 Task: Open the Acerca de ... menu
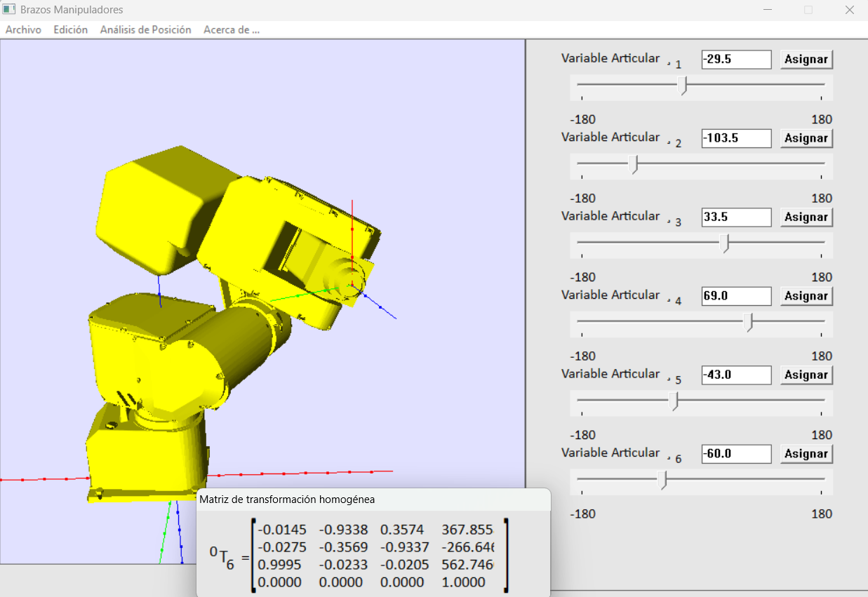pyautogui.click(x=232, y=29)
